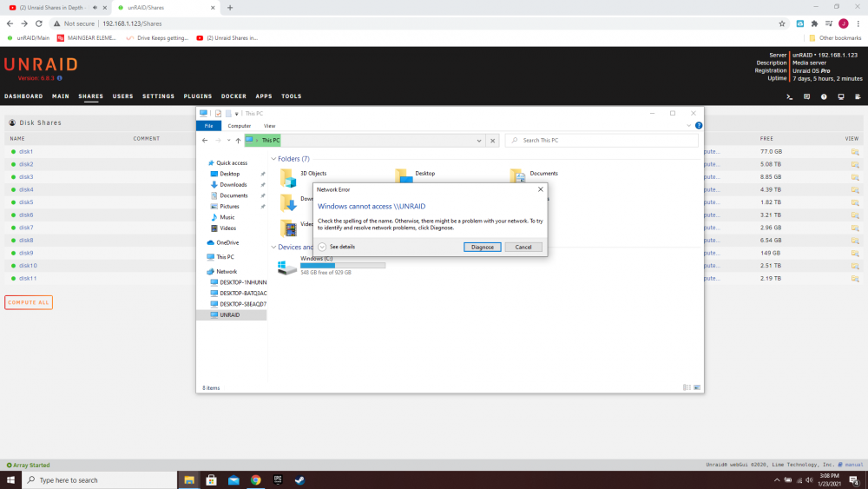The height and width of the screenshot is (489, 868).
Task: Open the Computer tab in Explorer ribbon
Action: click(x=240, y=126)
